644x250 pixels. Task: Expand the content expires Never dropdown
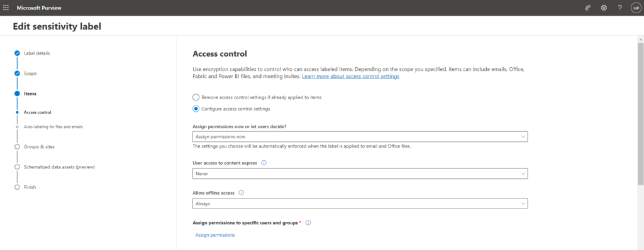(x=360, y=173)
